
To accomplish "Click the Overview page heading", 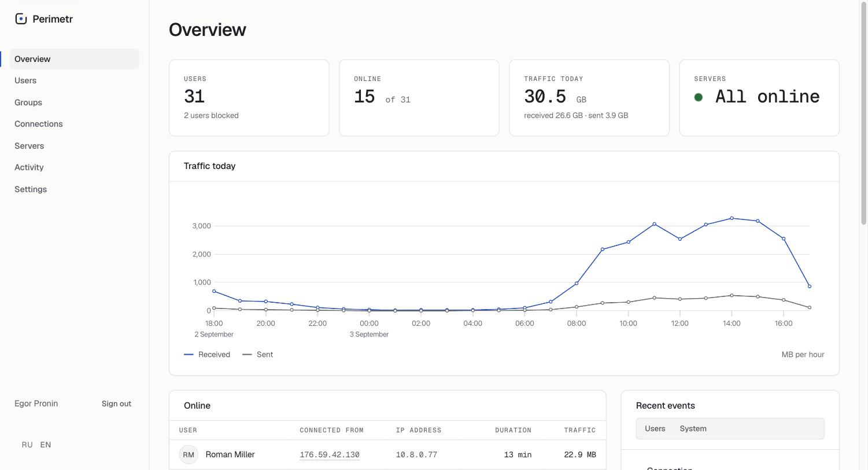I will tap(208, 30).
